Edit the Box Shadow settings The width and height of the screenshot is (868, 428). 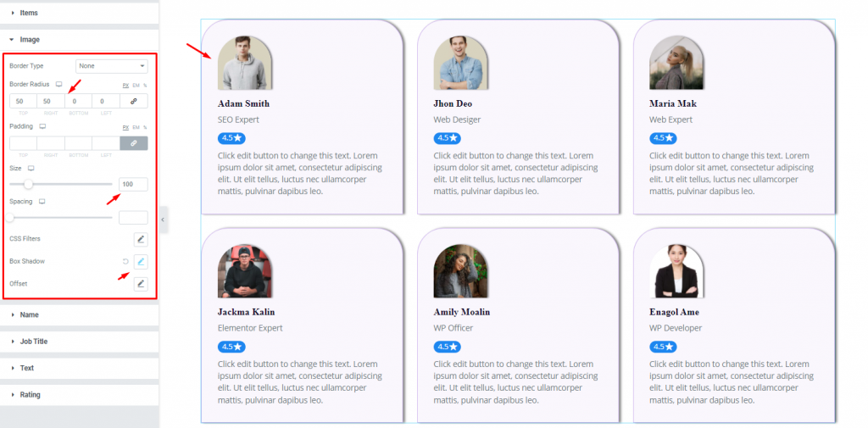click(x=141, y=261)
